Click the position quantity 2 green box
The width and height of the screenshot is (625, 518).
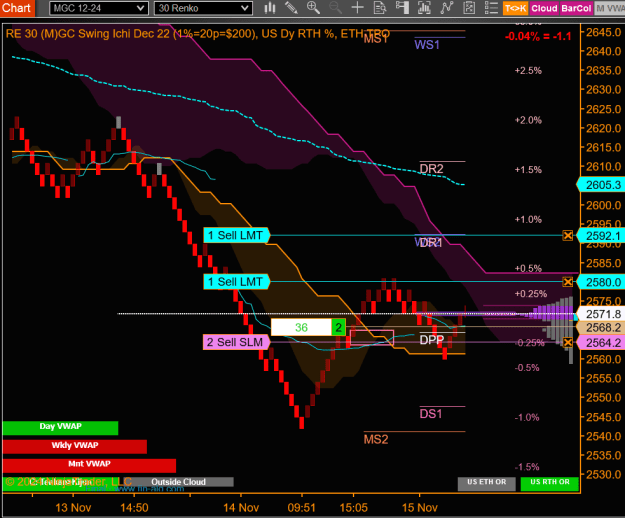coord(338,328)
